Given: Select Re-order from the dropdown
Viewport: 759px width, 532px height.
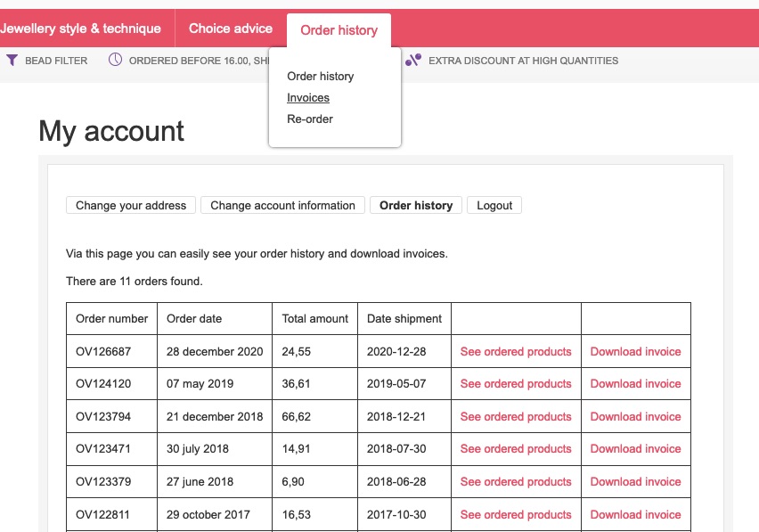Looking at the screenshot, I should click(x=310, y=119).
